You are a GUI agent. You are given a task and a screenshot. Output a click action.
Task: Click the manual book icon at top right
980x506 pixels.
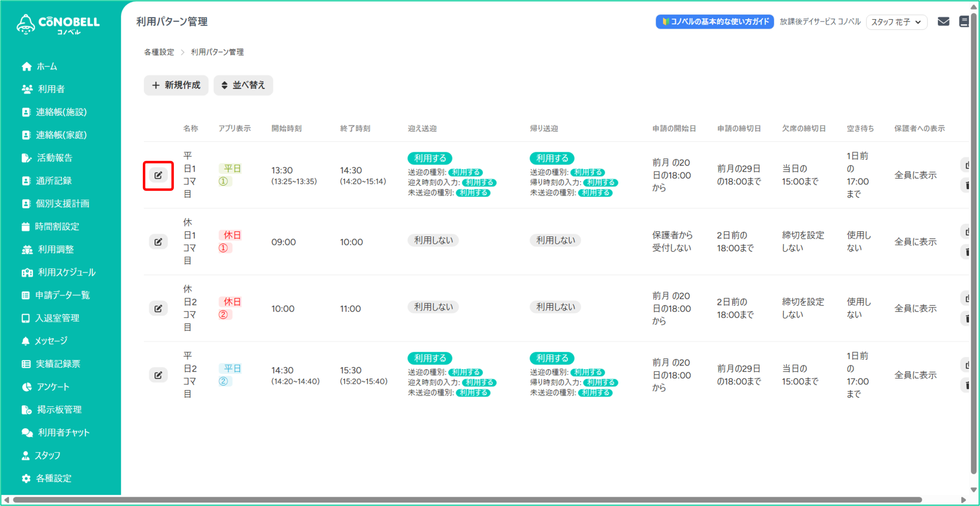[964, 21]
